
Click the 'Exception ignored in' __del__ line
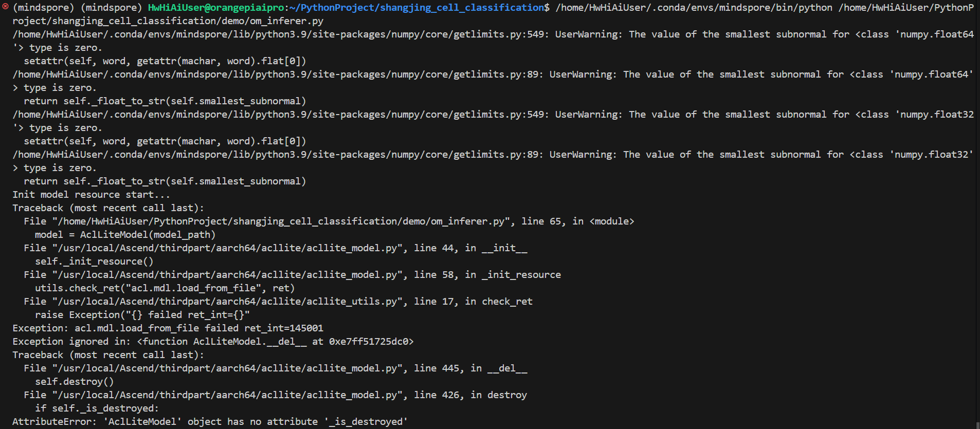213,342
